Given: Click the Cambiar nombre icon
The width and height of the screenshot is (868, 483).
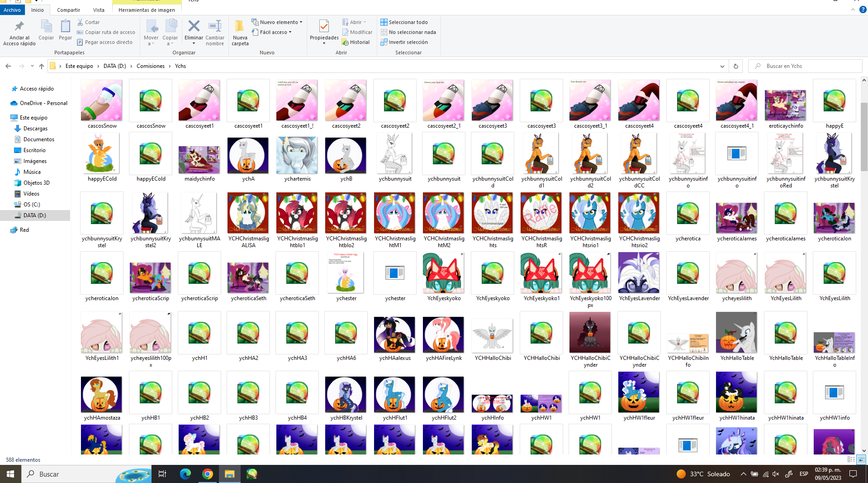Looking at the screenshot, I should tap(215, 26).
